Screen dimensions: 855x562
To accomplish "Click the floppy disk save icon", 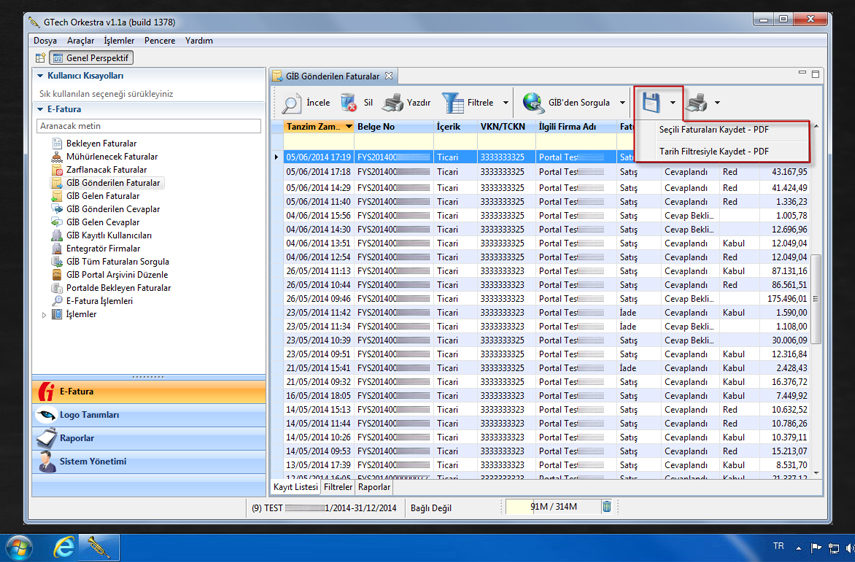I will (651, 102).
